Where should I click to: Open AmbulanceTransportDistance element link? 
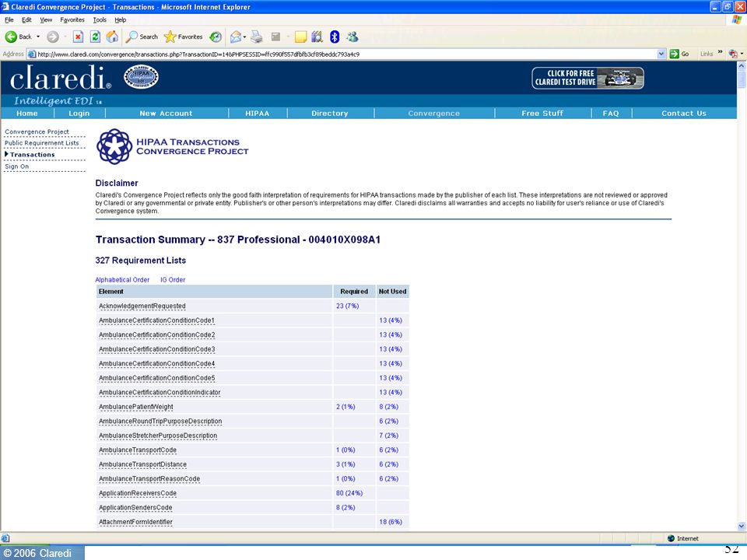click(142, 464)
